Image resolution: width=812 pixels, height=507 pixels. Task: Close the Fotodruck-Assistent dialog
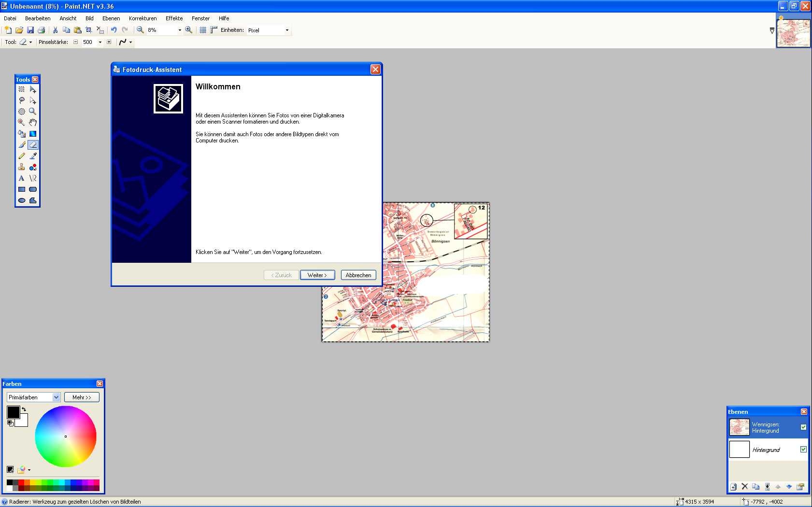point(375,70)
